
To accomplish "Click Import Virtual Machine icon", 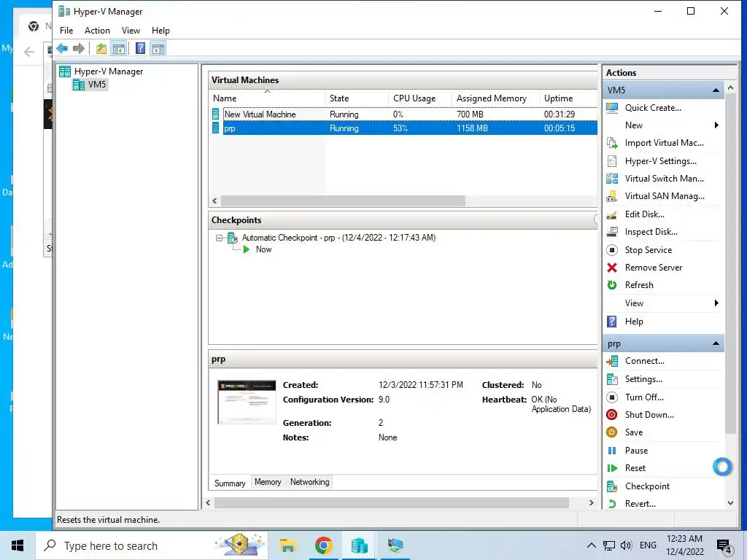I will point(612,143).
